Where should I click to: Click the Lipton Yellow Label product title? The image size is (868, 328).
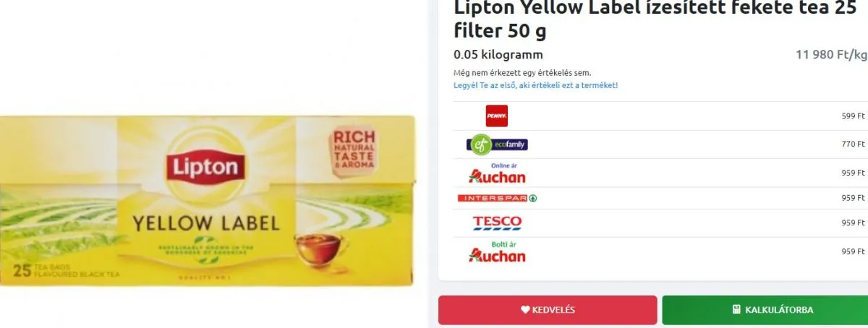tap(655, 20)
